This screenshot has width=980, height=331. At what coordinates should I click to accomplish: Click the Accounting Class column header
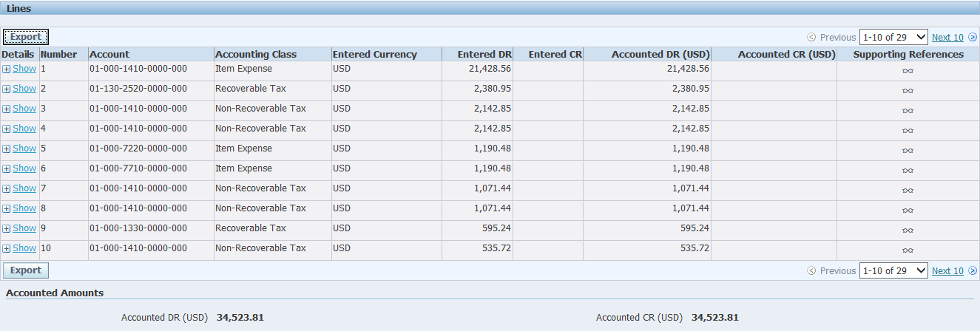tap(255, 54)
